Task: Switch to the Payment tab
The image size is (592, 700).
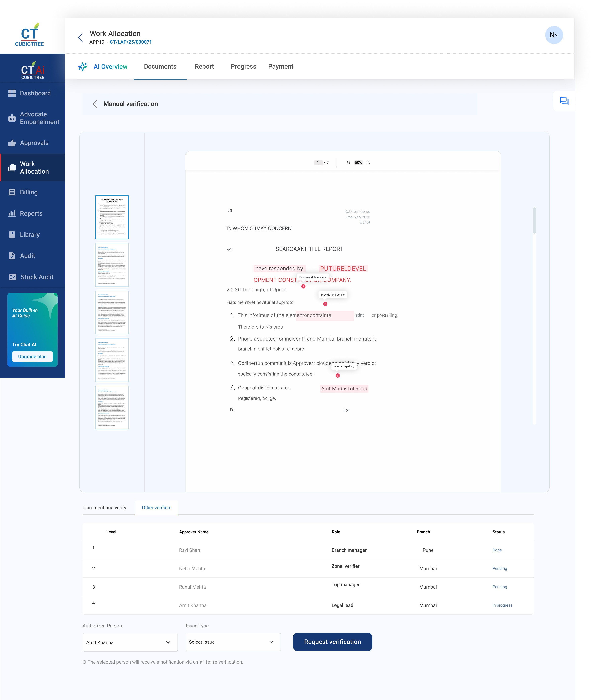Action: [x=281, y=66]
